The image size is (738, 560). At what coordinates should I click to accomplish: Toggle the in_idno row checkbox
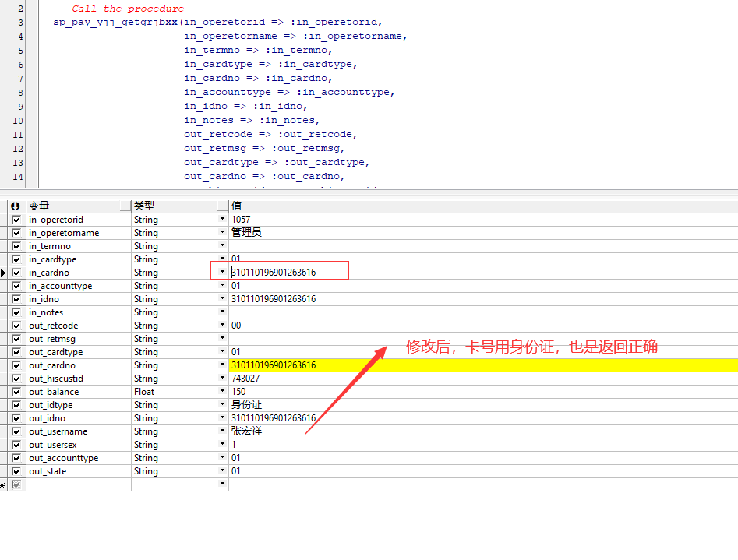click(16, 299)
